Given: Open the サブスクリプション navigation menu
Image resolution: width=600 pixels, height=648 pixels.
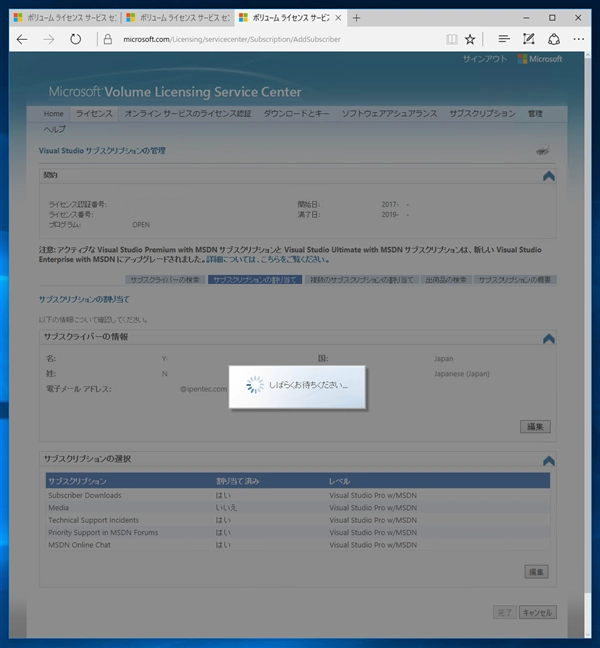Looking at the screenshot, I should [482, 114].
